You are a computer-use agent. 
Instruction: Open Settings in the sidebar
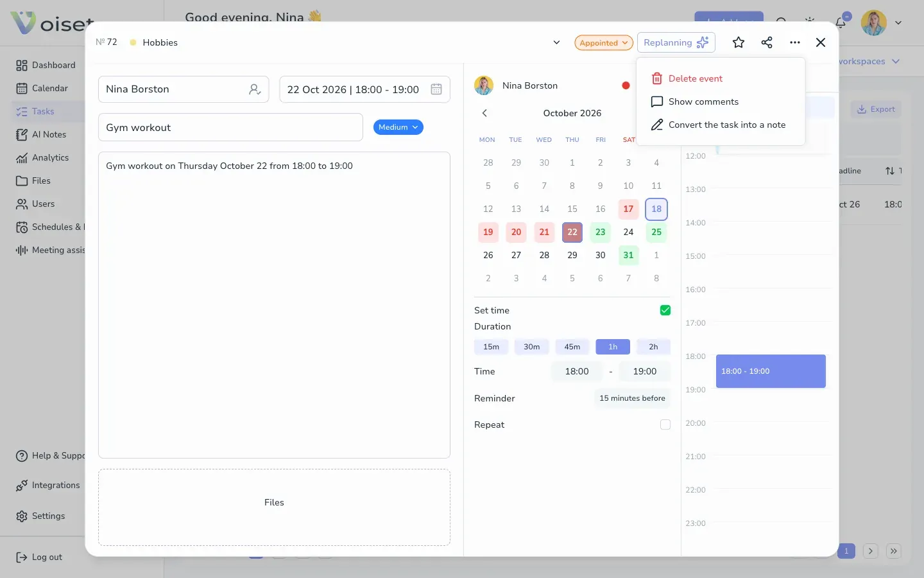click(40, 516)
